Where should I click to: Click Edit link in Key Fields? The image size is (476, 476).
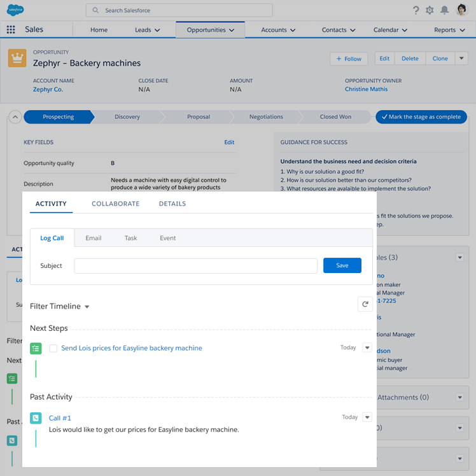click(x=229, y=142)
